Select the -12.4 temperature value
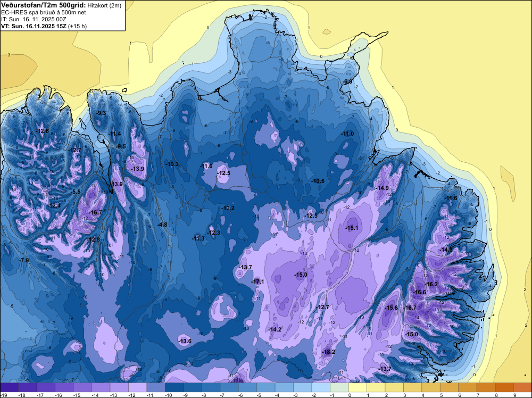This screenshot has height=398, width=532. tap(54, 205)
